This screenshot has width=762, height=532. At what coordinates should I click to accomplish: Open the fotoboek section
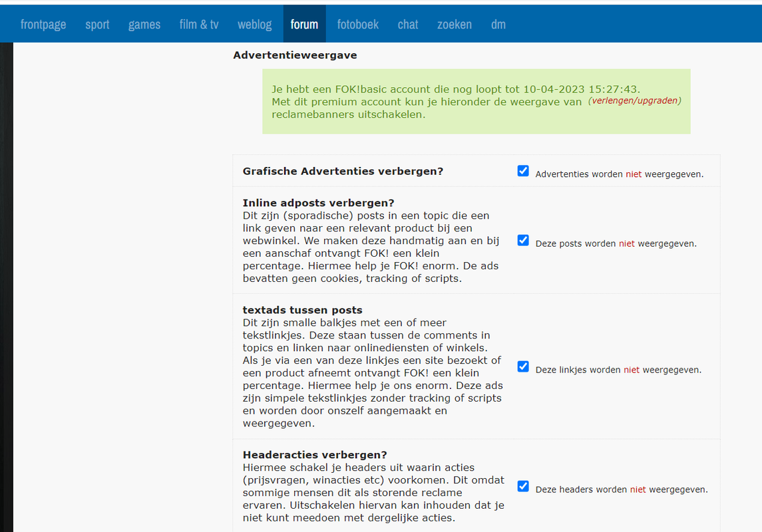[357, 24]
